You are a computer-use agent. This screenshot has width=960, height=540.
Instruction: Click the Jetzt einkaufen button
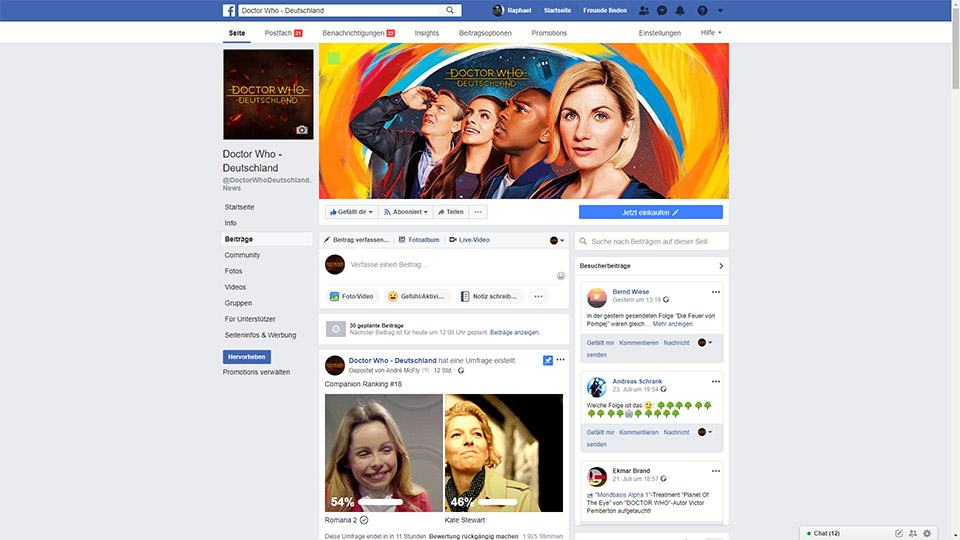click(651, 212)
